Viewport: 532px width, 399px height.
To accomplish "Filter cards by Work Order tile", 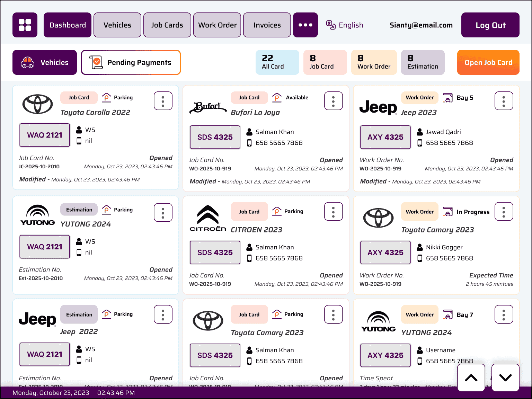I will pos(374,62).
